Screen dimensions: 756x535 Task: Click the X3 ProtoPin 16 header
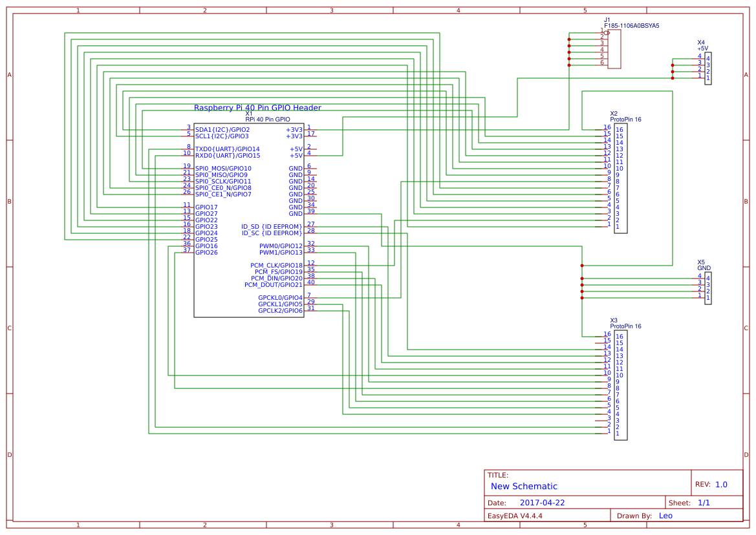pyautogui.click(x=620, y=384)
